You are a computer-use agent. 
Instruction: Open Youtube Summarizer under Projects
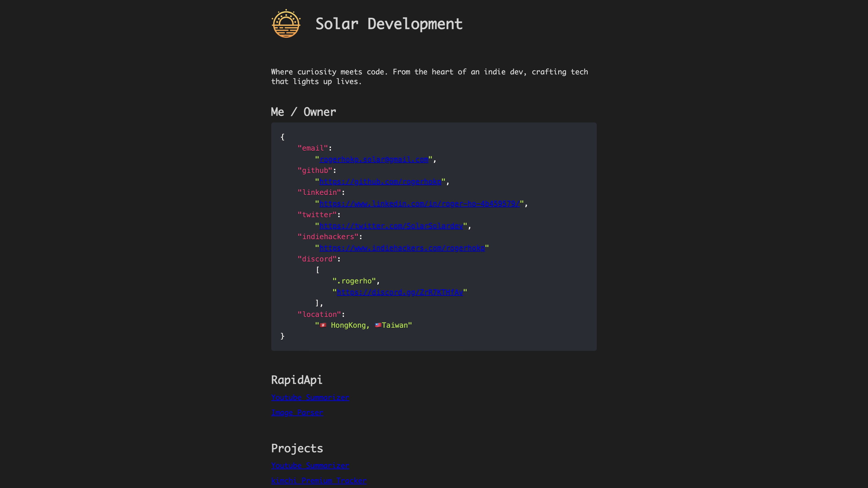click(x=310, y=465)
